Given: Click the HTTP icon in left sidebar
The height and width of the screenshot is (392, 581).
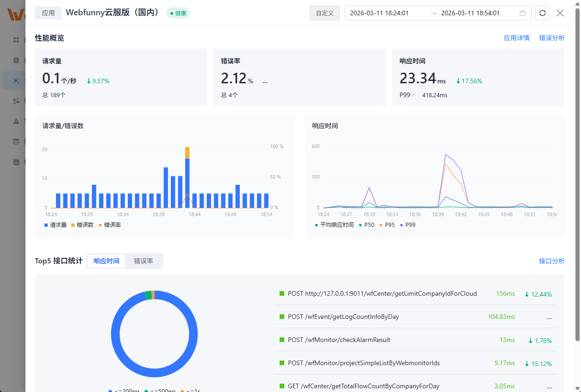Looking at the screenshot, I should 16,142.
